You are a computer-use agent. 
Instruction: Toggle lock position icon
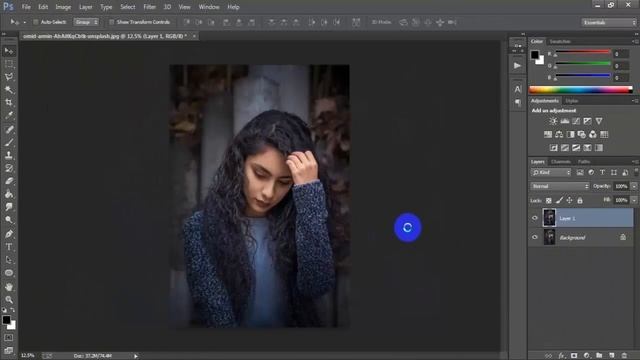(569, 200)
